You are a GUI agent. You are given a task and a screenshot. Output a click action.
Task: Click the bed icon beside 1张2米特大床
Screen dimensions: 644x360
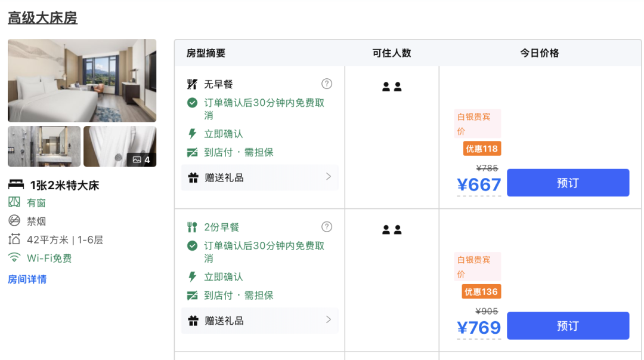[x=16, y=184]
